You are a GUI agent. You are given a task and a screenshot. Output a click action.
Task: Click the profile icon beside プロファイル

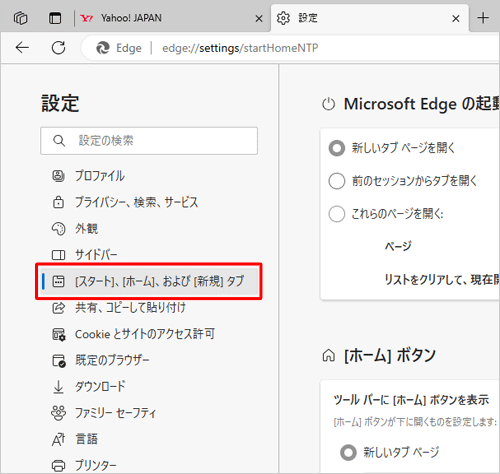click(x=58, y=176)
